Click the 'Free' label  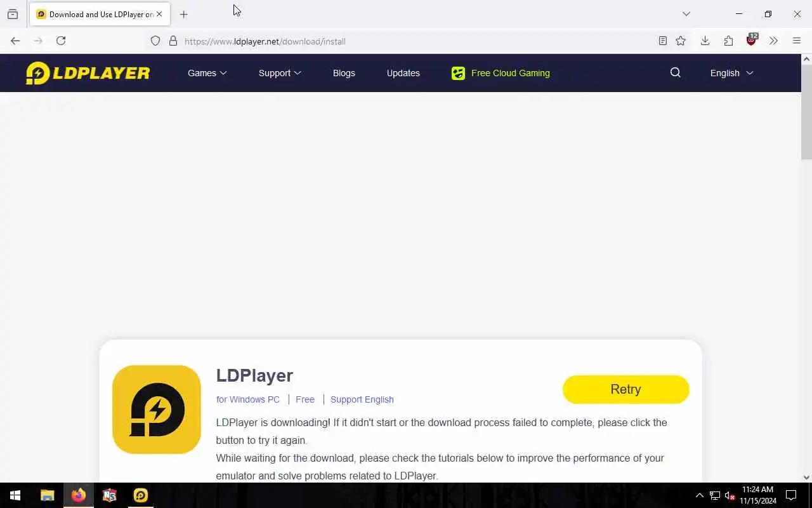coord(305,399)
